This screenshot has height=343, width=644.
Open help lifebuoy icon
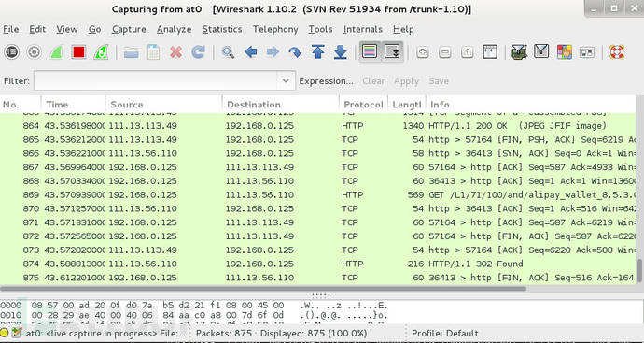[617, 52]
